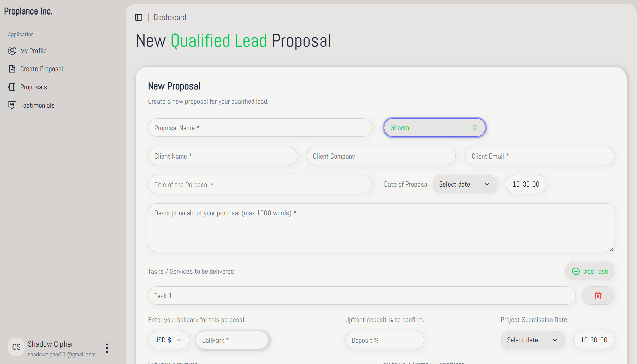
Task: Click the Testimonials quote icon
Action: click(12, 105)
